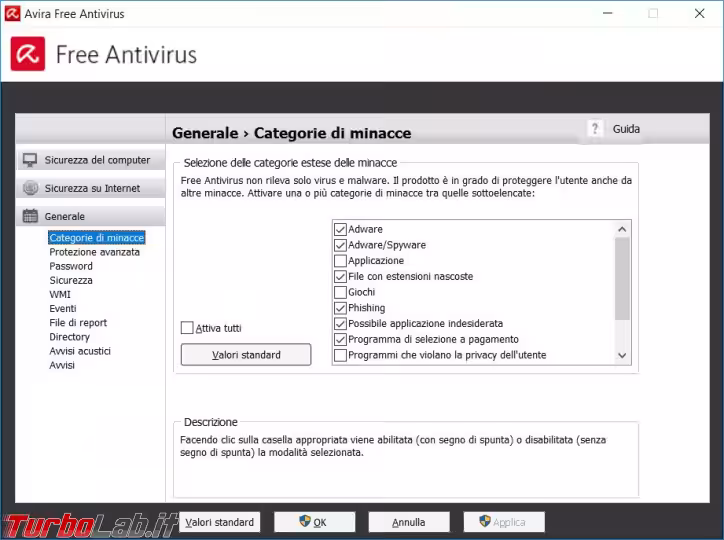Image resolution: width=724 pixels, height=540 pixels.
Task: Enable the Applicazione checkbox
Action: [340, 261]
